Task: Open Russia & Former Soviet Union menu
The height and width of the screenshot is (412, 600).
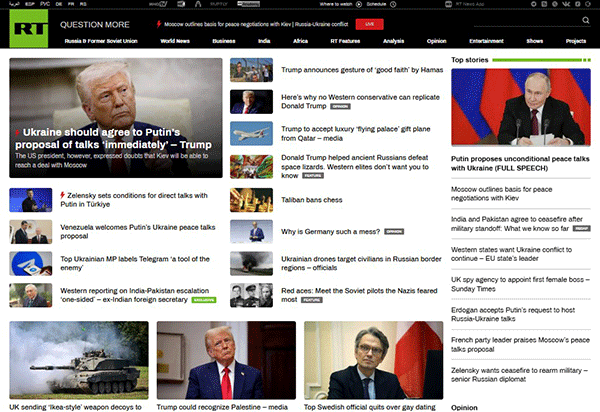Action: (x=101, y=41)
